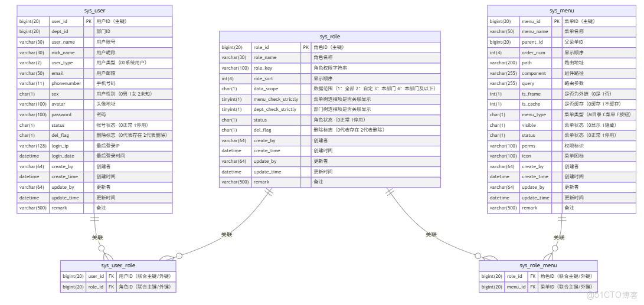This screenshot has width=644, height=305.
Task: Click the login_ip field name
Action: 60,146
